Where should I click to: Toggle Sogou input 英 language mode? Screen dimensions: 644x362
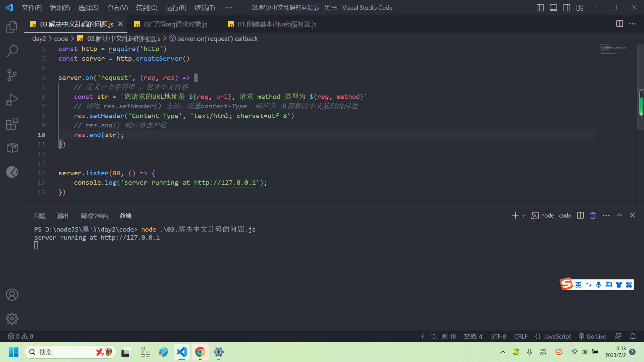pyautogui.click(x=578, y=285)
